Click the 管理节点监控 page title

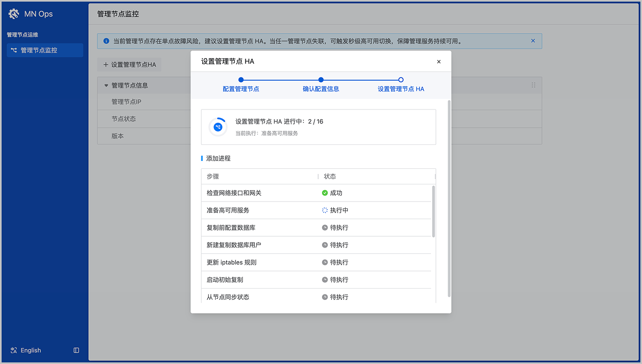[x=118, y=14]
